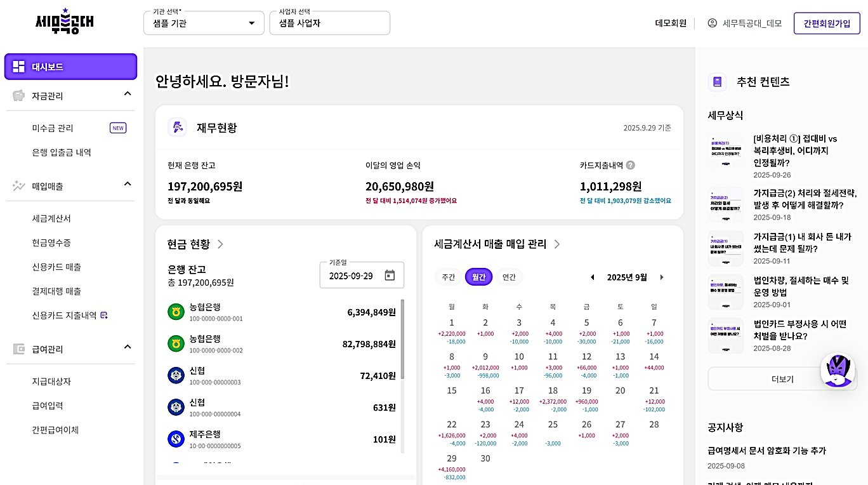This screenshot has width=868, height=485.
Task: Click the 간편회원가입 button
Action: 826,23
